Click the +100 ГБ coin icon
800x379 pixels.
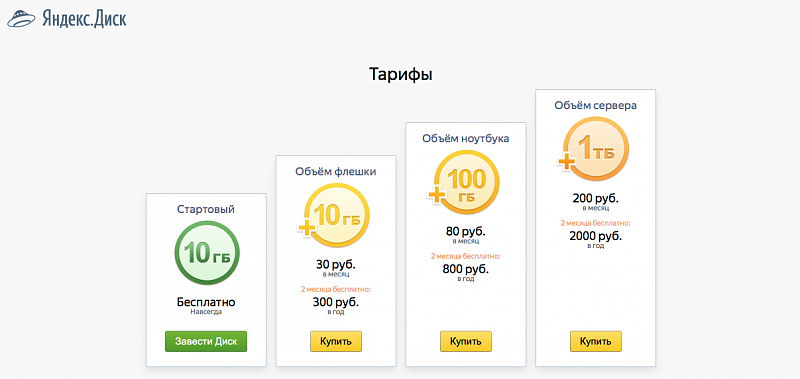tap(463, 182)
